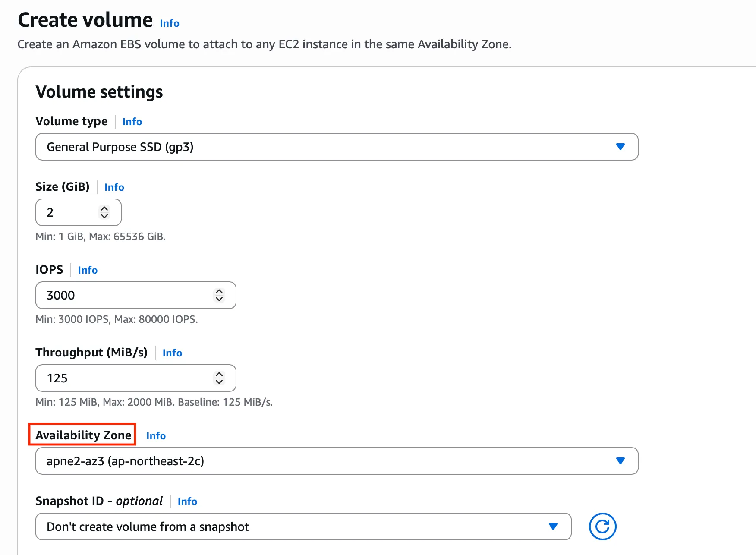756x555 pixels.
Task: Click the IOPS Info link
Action: (88, 270)
